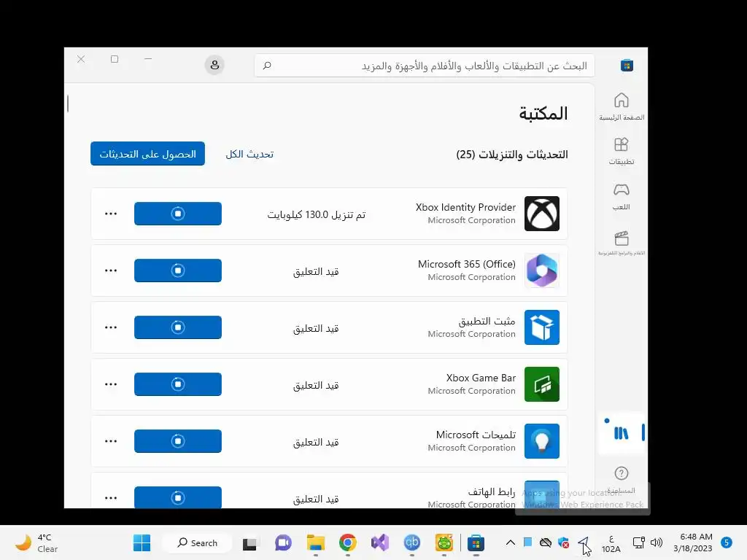Open the volume control tray icon
The height and width of the screenshot is (560, 747).
pyautogui.click(x=657, y=542)
